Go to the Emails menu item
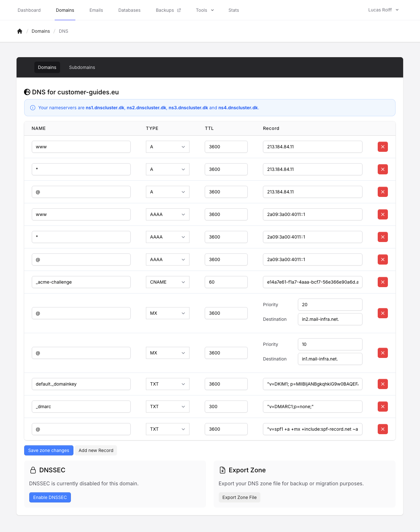The width and height of the screenshot is (420, 532). click(96, 10)
